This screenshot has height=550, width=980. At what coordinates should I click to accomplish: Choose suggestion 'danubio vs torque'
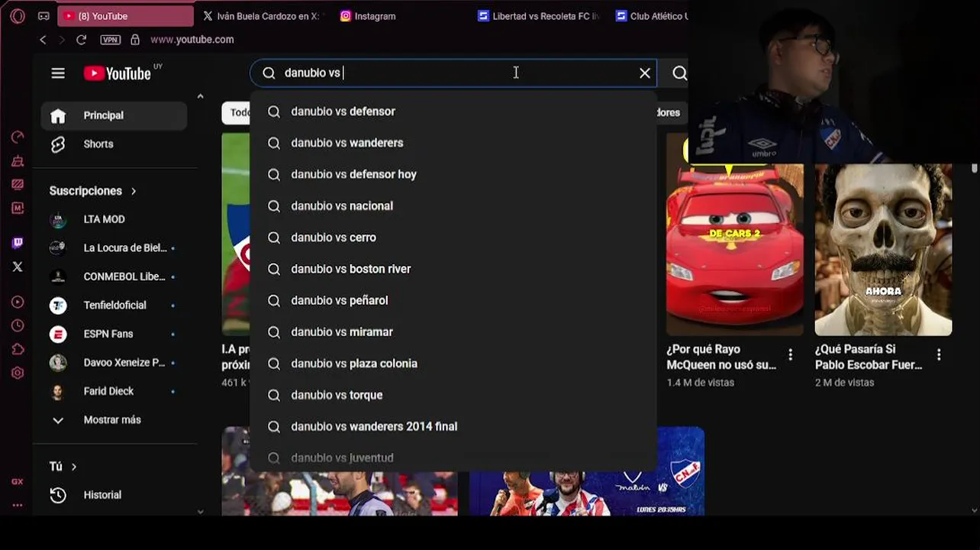point(453,395)
